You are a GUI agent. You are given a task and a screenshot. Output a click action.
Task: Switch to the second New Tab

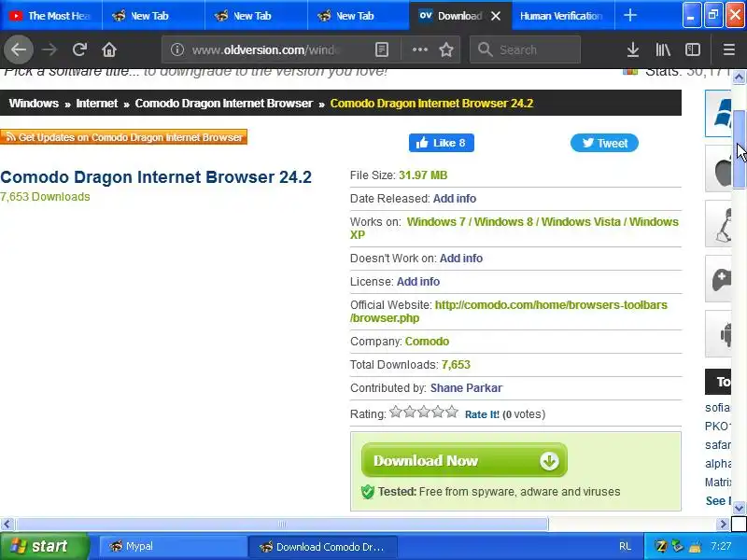click(x=256, y=16)
